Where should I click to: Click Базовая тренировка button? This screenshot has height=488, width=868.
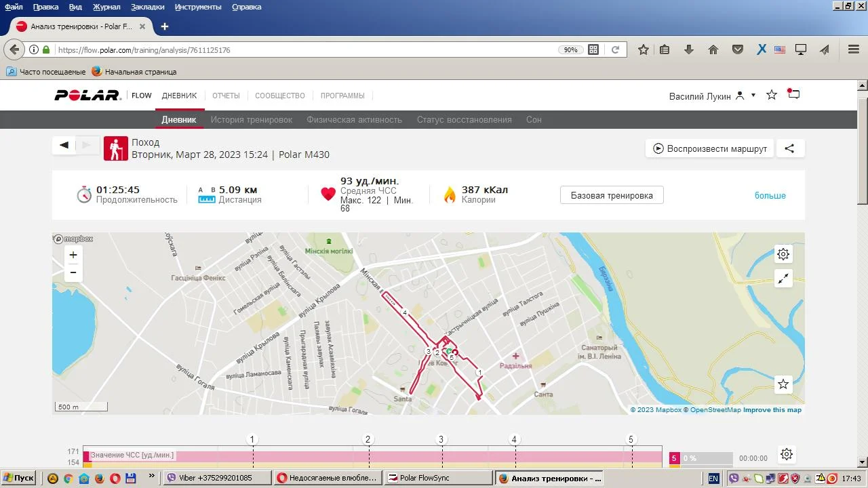[x=612, y=195]
